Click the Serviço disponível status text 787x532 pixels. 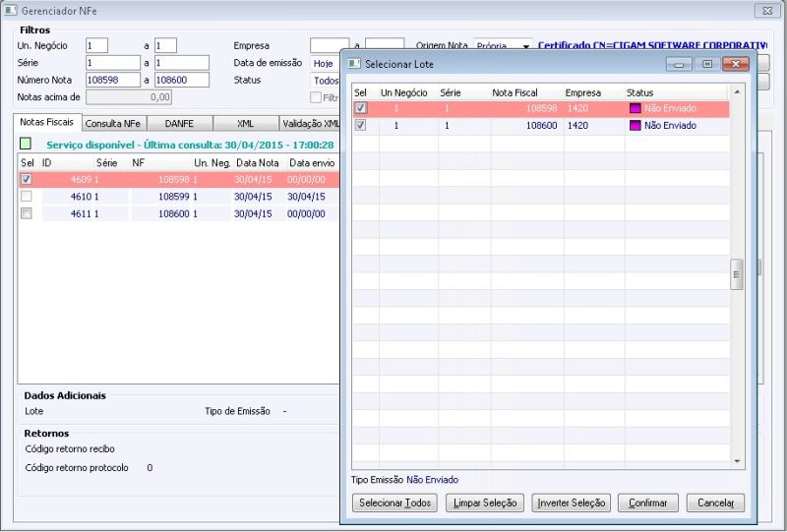coord(190,145)
